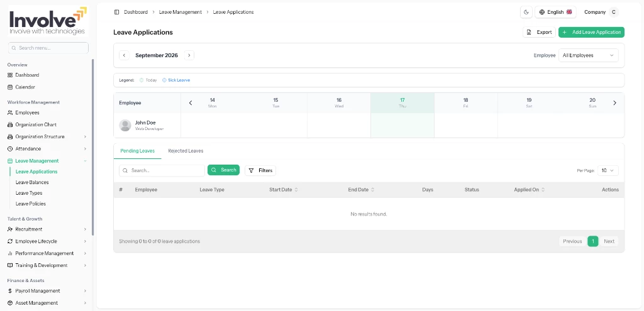Viewport: 644px width, 311px height.
Task: Select day 16 Wed column header
Action: coord(339,103)
